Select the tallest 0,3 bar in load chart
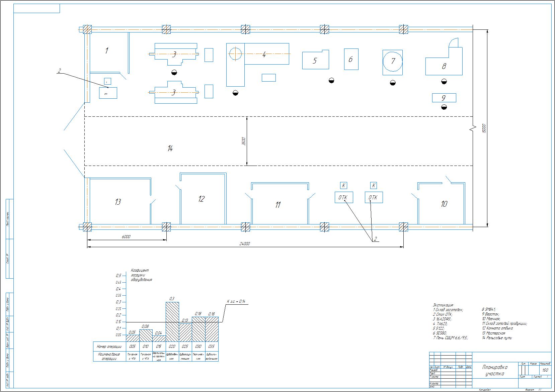The height and width of the screenshot is (392, 555). coord(172,322)
